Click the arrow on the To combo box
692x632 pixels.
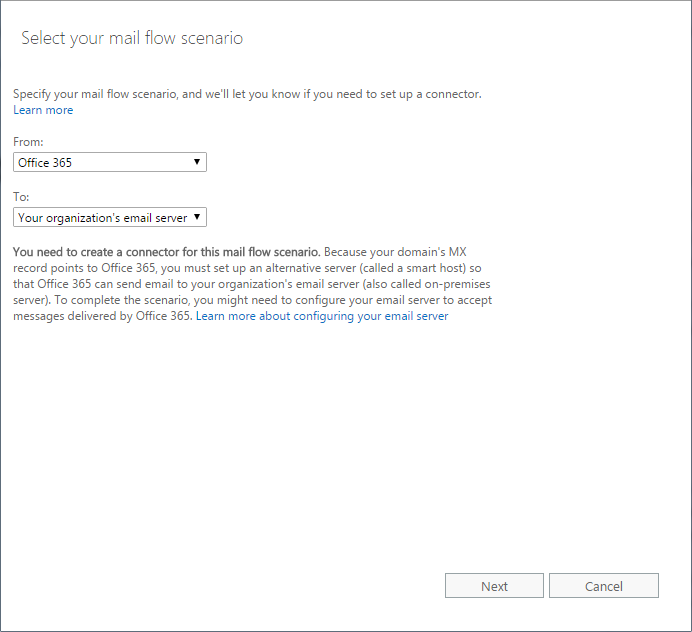pos(197,217)
